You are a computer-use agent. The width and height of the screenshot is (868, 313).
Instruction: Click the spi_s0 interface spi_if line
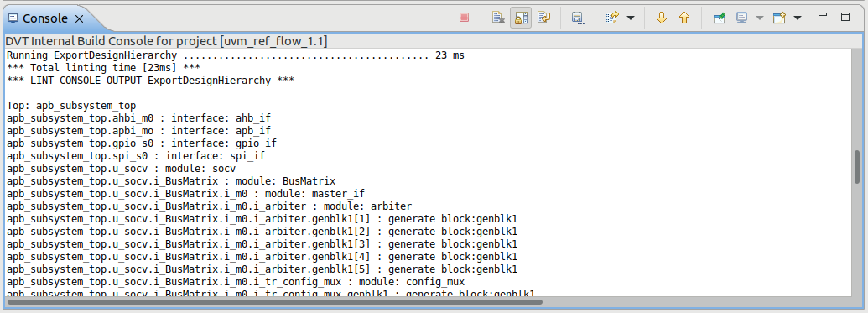(x=136, y=156)
